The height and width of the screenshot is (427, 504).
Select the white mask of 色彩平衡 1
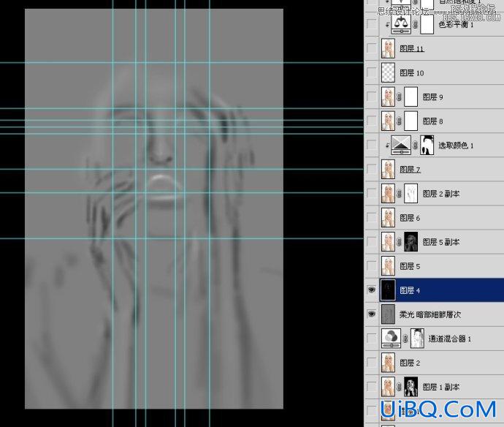pos(427,24)
